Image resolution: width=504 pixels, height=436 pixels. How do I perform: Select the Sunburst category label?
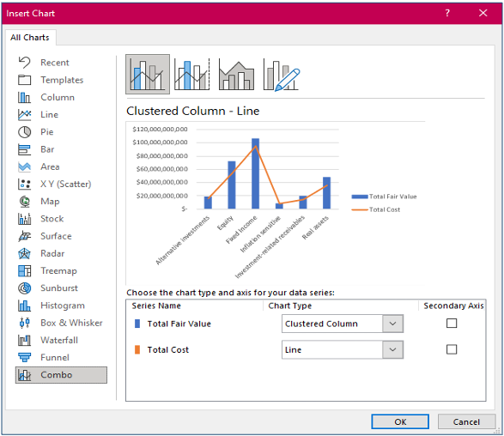click(59, 288)
